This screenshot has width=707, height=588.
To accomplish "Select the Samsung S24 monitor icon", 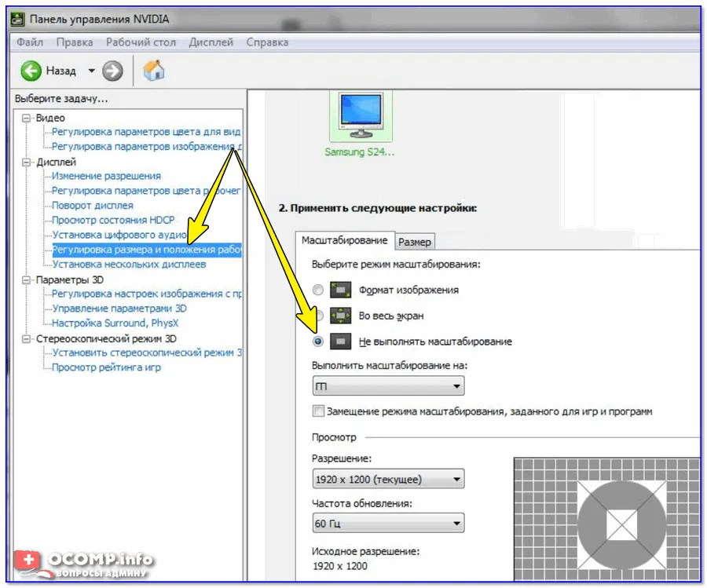I will point(361,116).
